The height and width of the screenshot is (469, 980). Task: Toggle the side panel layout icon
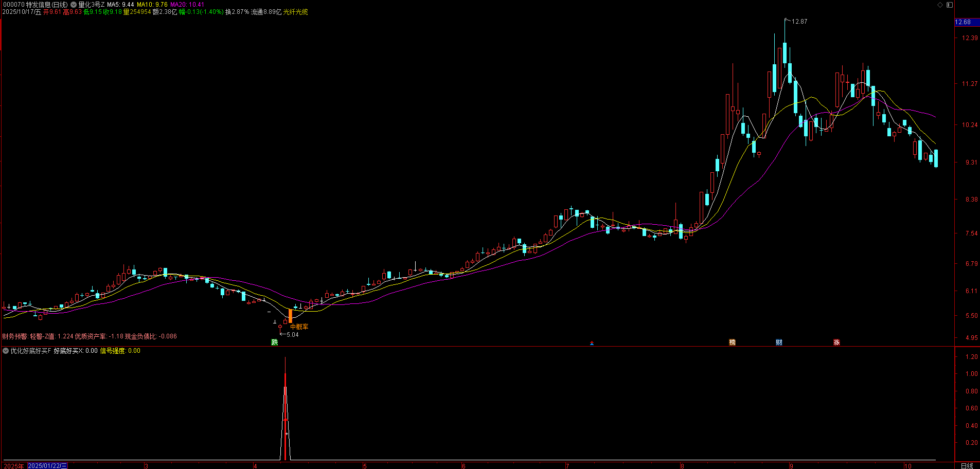click(950, 5)
